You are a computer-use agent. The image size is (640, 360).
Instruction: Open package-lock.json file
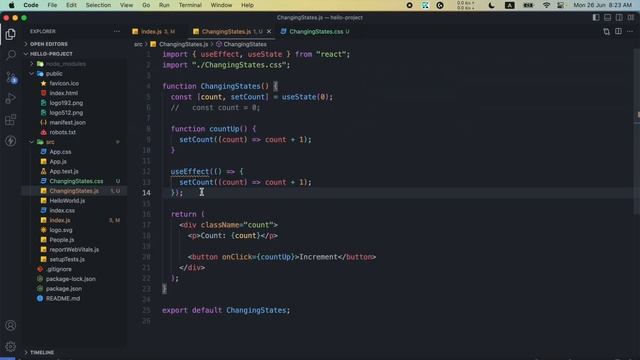click(x=71, y=279)
